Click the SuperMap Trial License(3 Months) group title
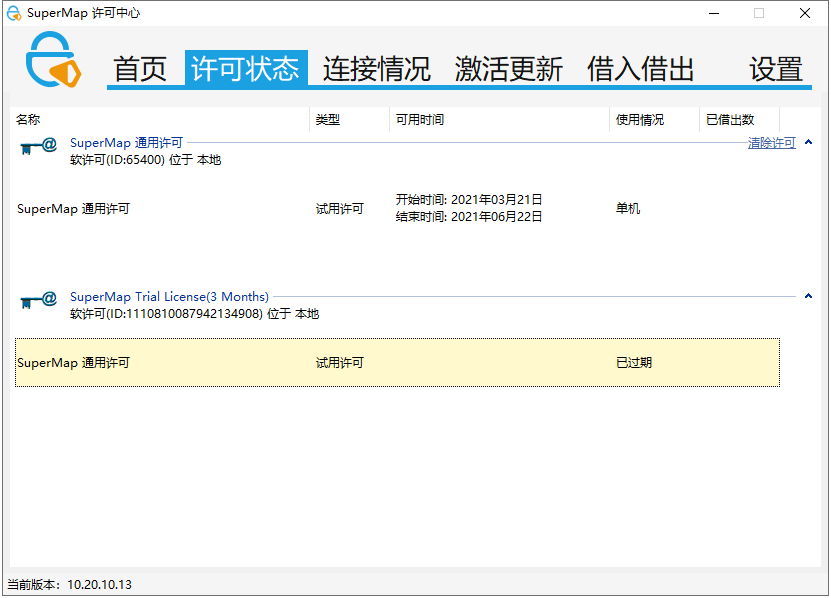Screen dimensions: 831x598 (169, 296)
